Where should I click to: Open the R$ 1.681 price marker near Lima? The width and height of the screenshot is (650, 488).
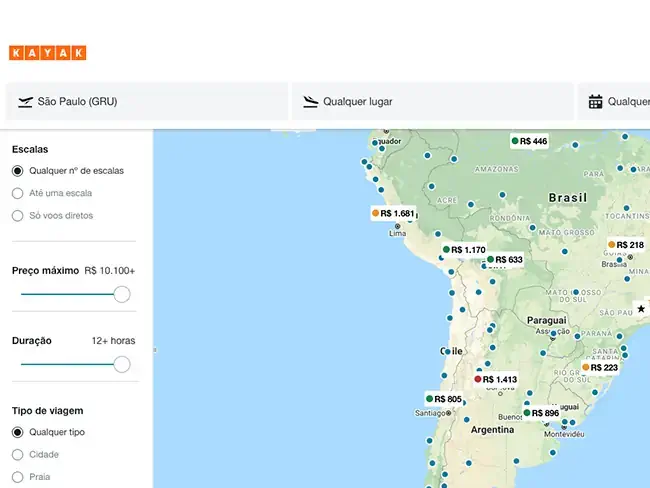point(393,213)
